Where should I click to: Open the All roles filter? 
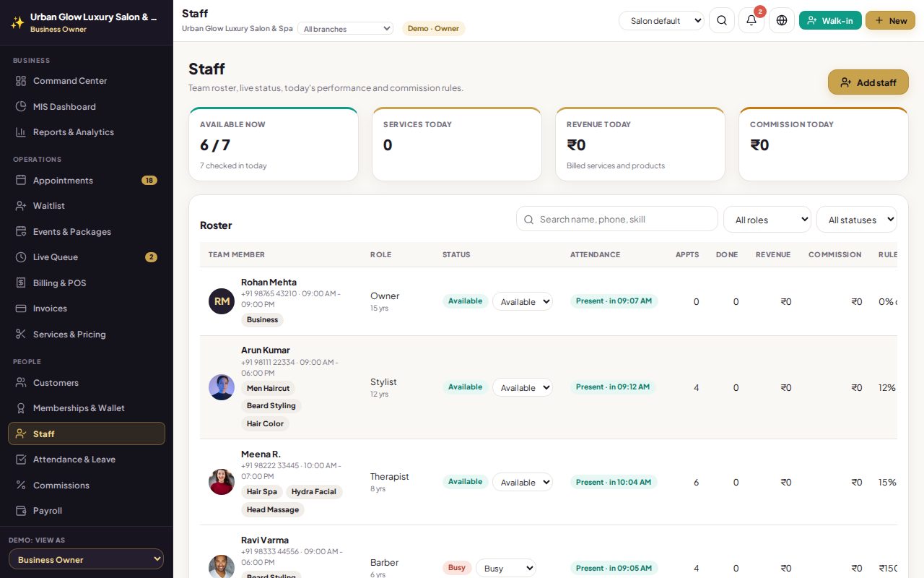pyautogui.click(x=767, y=220)
